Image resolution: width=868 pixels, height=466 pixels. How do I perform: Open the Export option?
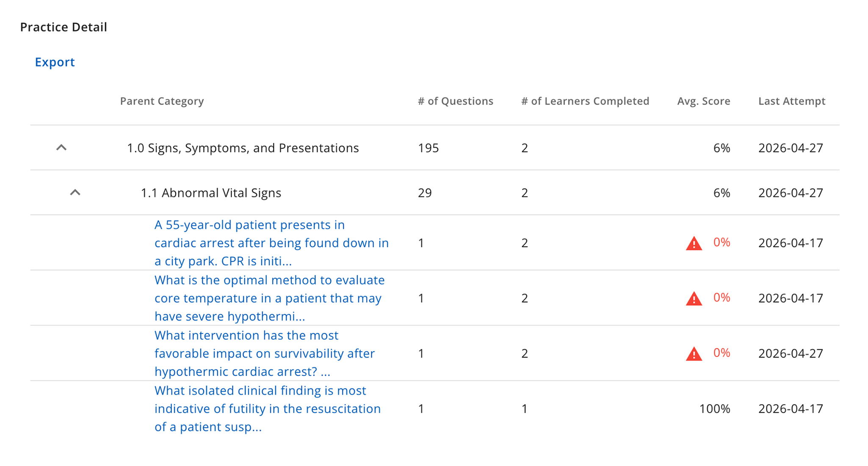[x=55, y=62]
